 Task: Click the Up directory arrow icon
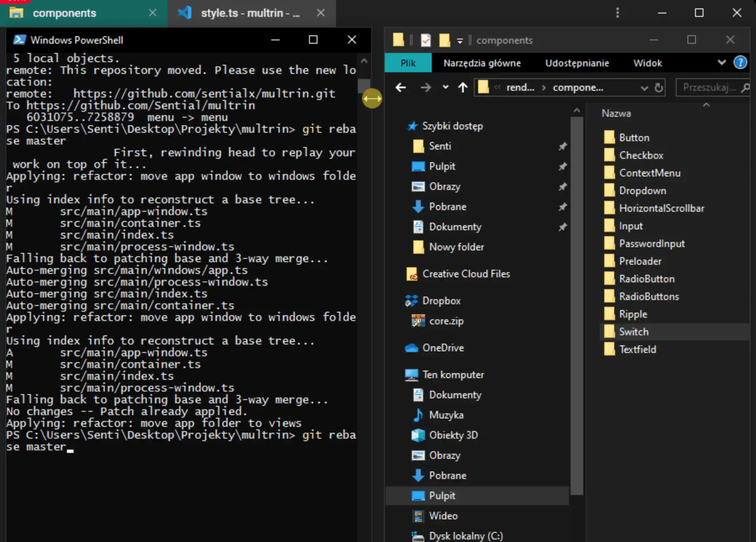coord(463,87)
